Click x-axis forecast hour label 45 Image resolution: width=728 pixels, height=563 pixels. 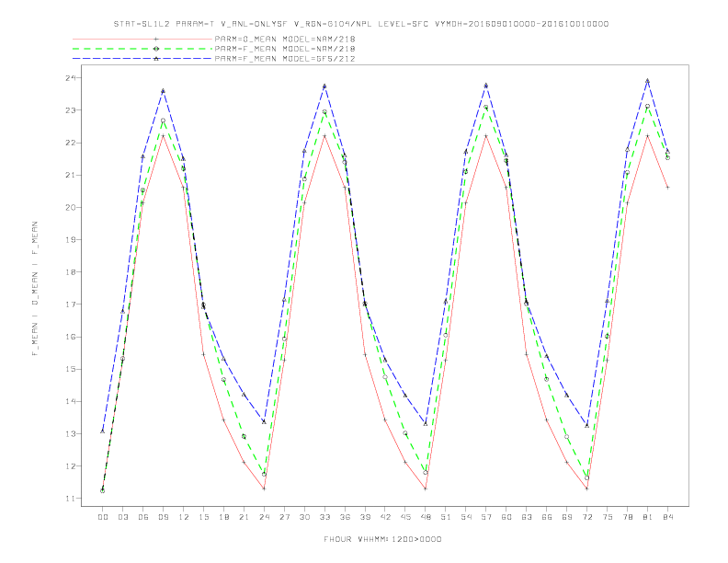pyautogui.click(x=405, y=517)
